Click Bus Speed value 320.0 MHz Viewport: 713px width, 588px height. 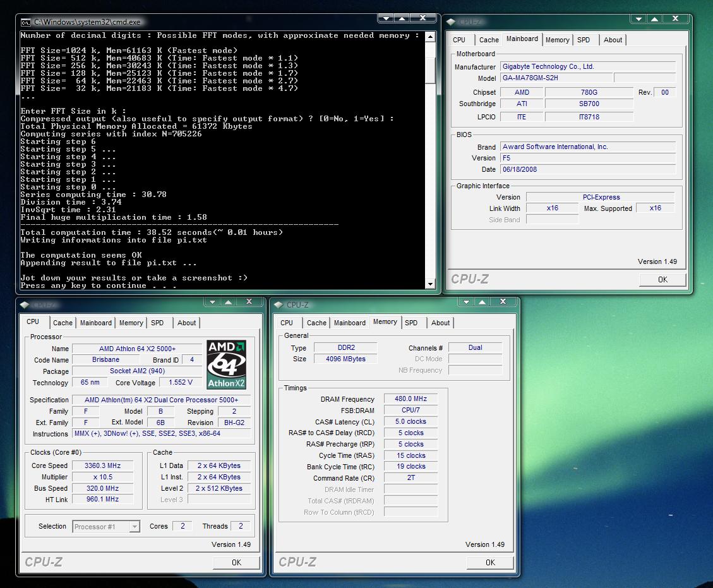coord(103,488)
